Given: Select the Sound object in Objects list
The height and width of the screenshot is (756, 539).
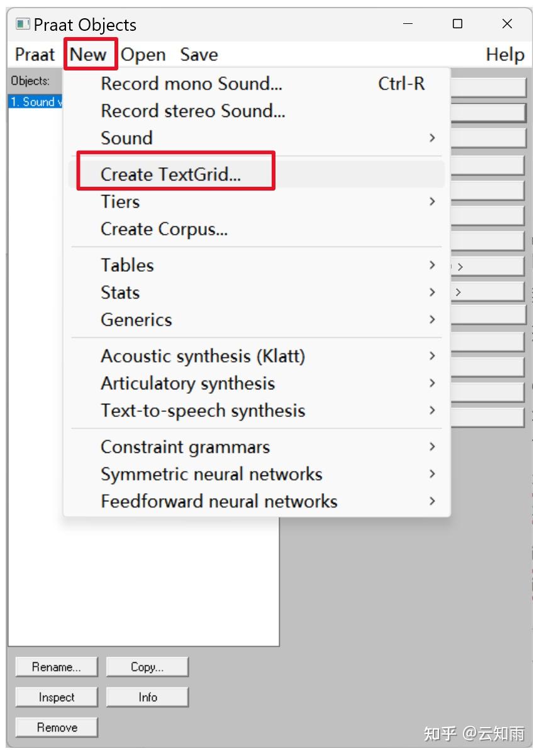Looking at the screenshot, I should [x=35, y=102].
